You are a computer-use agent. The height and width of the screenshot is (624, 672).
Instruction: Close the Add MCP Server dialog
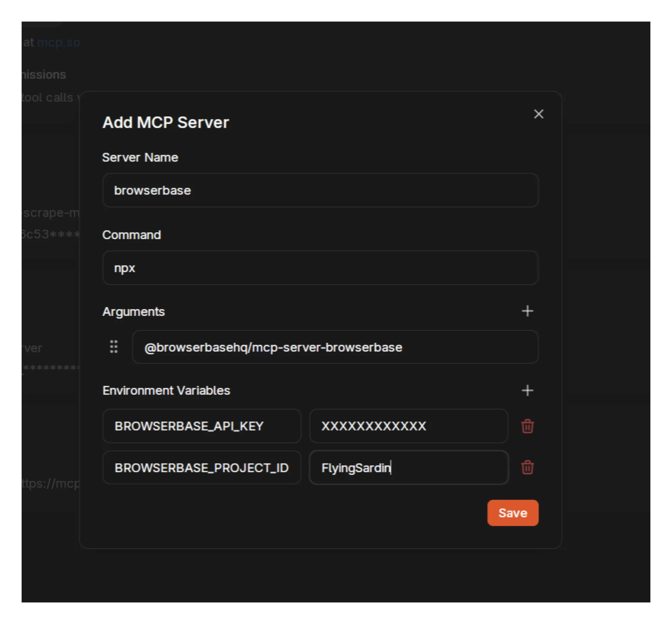tap(538, 114)
